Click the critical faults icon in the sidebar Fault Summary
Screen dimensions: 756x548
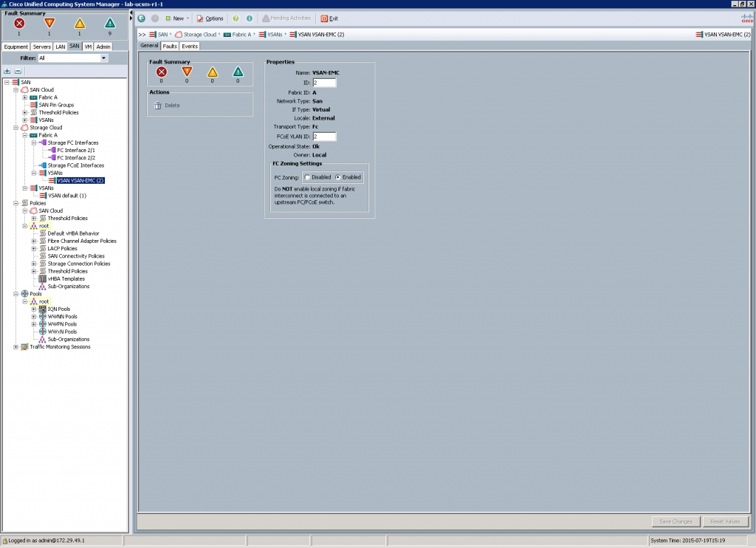coord(19,23)
